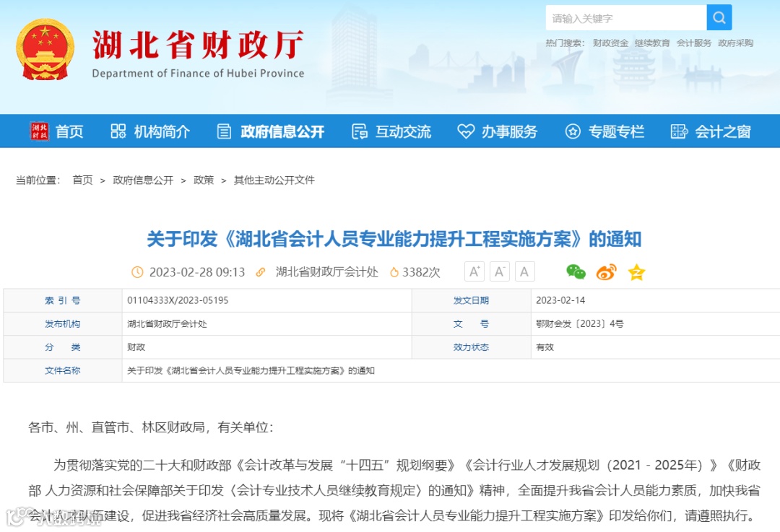Click 分类 value 财政
This screenshot has width=780, height=532.
(x=136, y=347)
